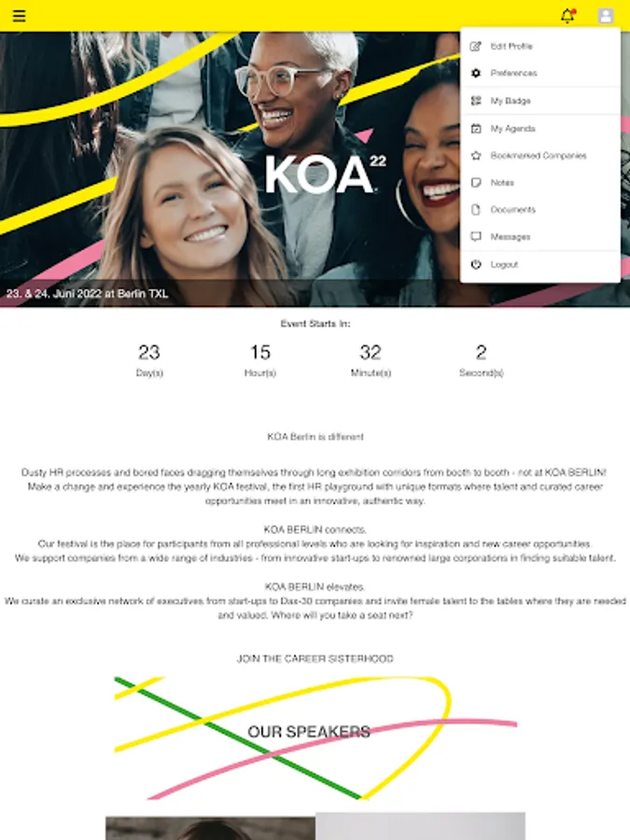This screenshot has width=630, height=840.
Task: Click the My Agenda calendar icon
Action: point(476,129)
